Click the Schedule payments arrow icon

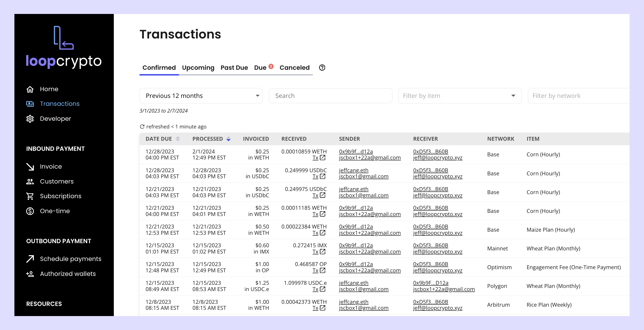[30, 259]
